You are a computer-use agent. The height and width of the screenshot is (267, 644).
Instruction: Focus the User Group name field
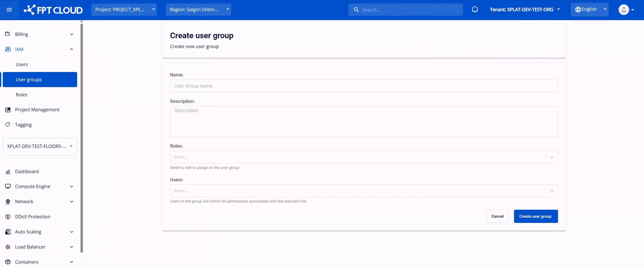point(364,86)
